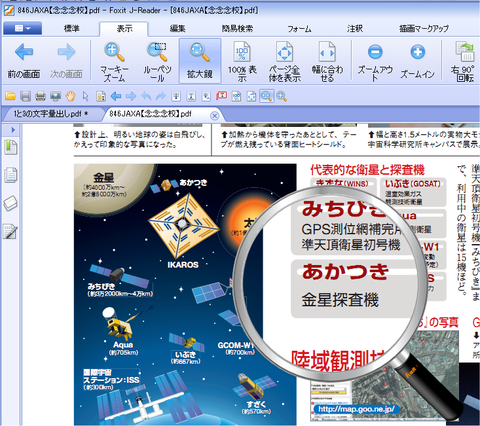This screenshot has width=480, height=426.
Task: Switch to the 標準 ribbon tab
Action: pyautogui.click(x=72, y=29)
